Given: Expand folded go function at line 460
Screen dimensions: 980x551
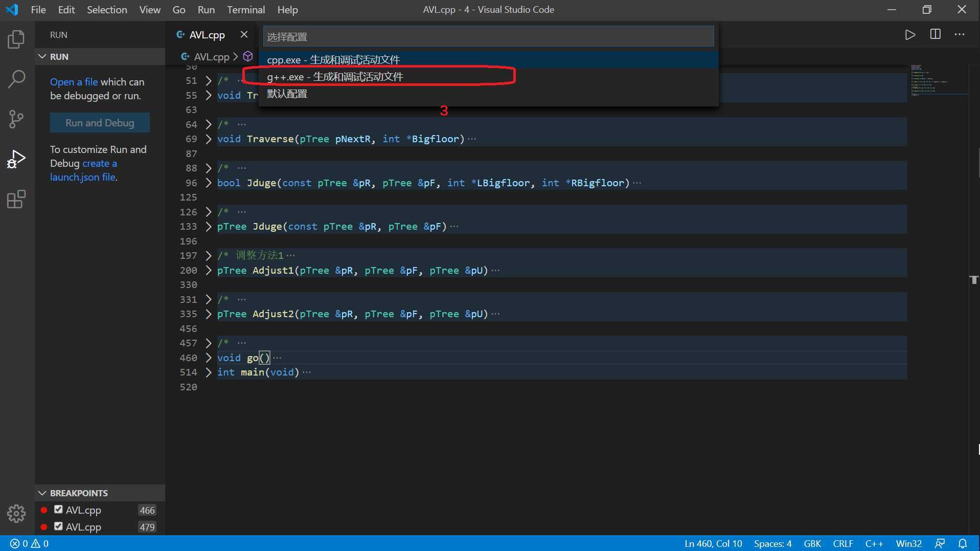Looking at the screenshot, I should point(208,358).
